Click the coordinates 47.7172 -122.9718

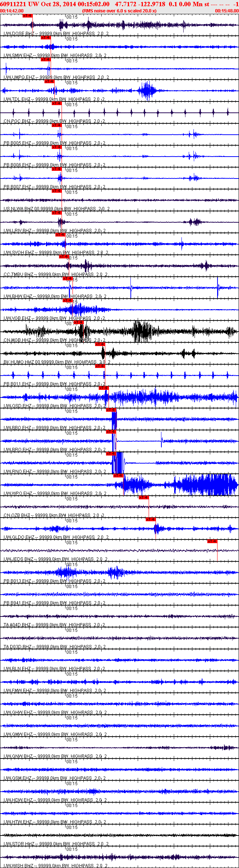pyautogui.click(x=140, y=4)
